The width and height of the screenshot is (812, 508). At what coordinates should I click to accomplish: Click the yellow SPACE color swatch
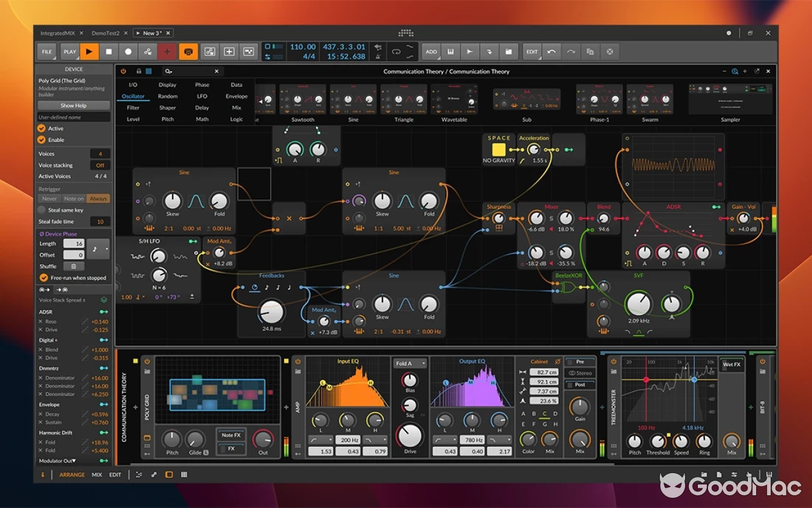pyautogui.click(x=499, y=150)
